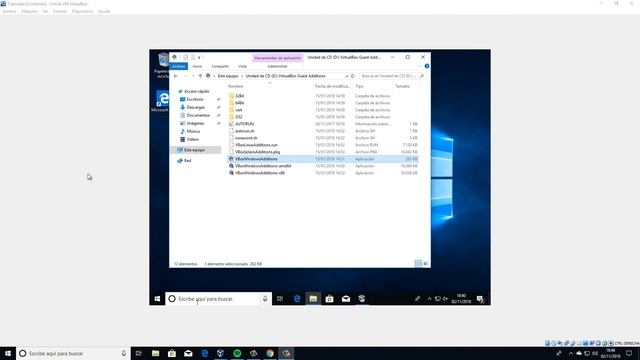Screen dimensions: 640x360
Task: Open Microsoft Store in guest VM taskbar
Action: pos(329,299)
